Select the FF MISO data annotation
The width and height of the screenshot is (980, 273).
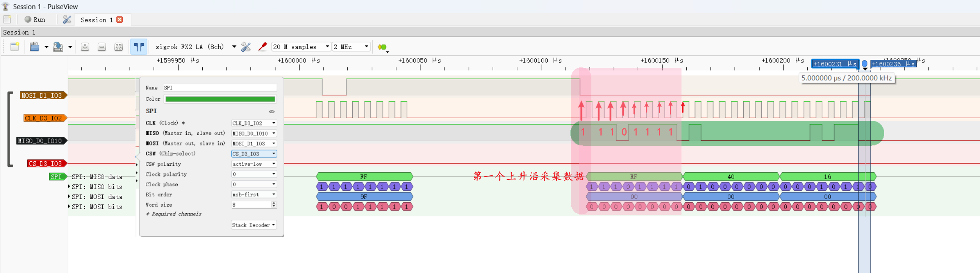[x=364, y=177]
